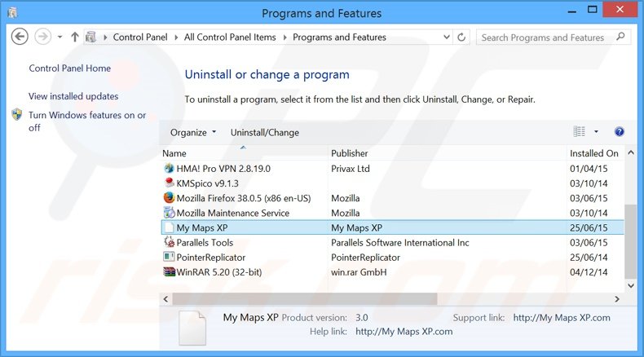Click the forward navigation arrow
This screenshot has width=644, height=357.
tap(42, 37)
